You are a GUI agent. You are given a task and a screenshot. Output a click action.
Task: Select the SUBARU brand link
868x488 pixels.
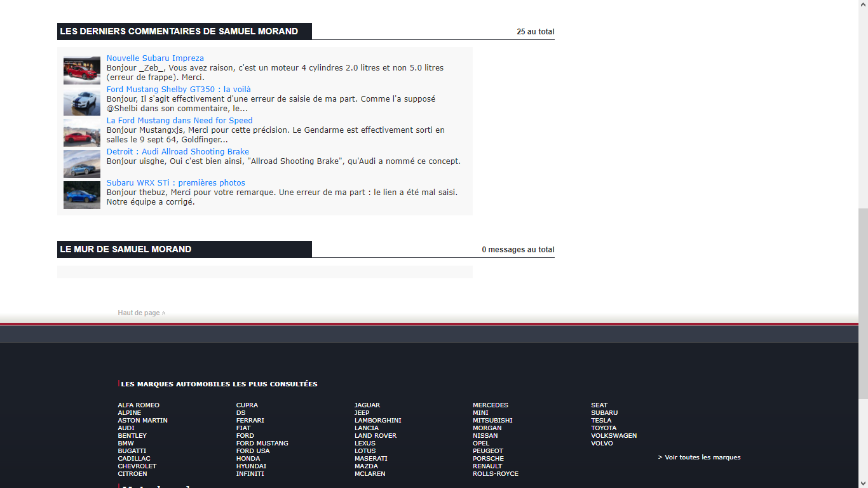pos(604,413)
